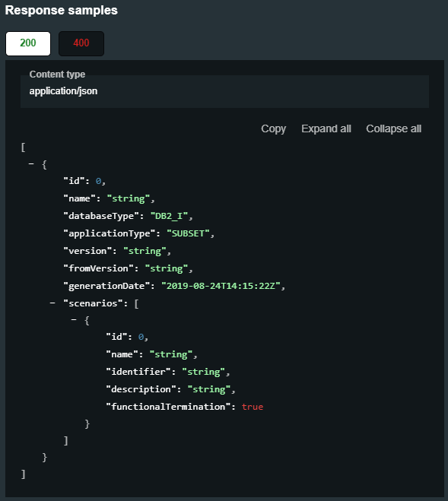Click the Response samples heading

click(62, 10)
